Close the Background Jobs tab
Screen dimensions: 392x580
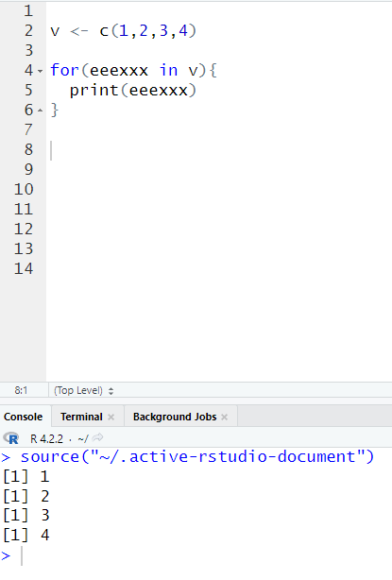[x=224, y=418]
